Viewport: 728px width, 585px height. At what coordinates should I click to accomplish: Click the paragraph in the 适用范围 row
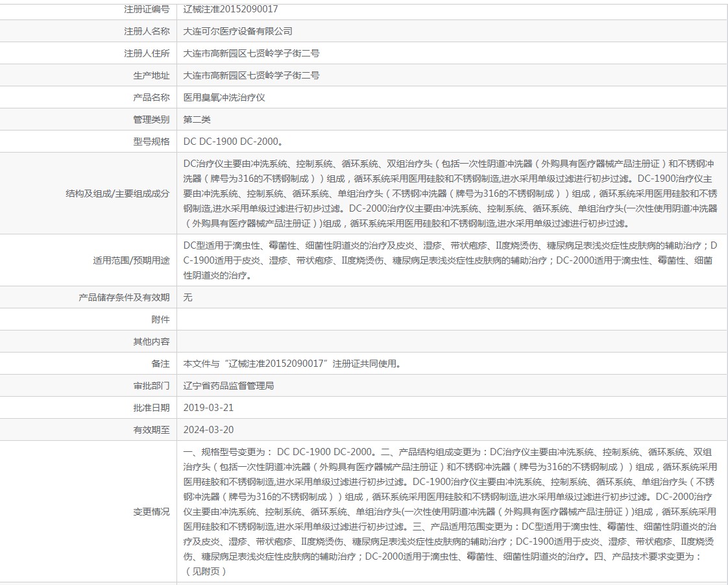click(450, 260)
